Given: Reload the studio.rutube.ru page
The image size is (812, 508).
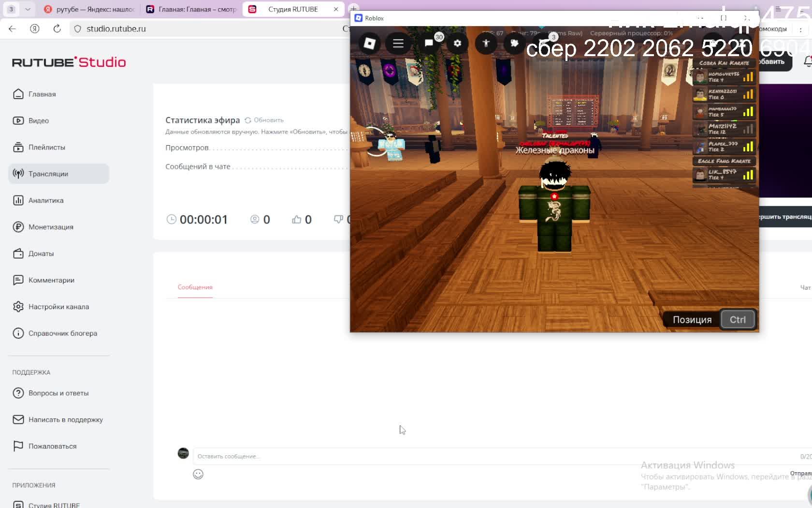Looking at the screenshot, I should (57, 29).
